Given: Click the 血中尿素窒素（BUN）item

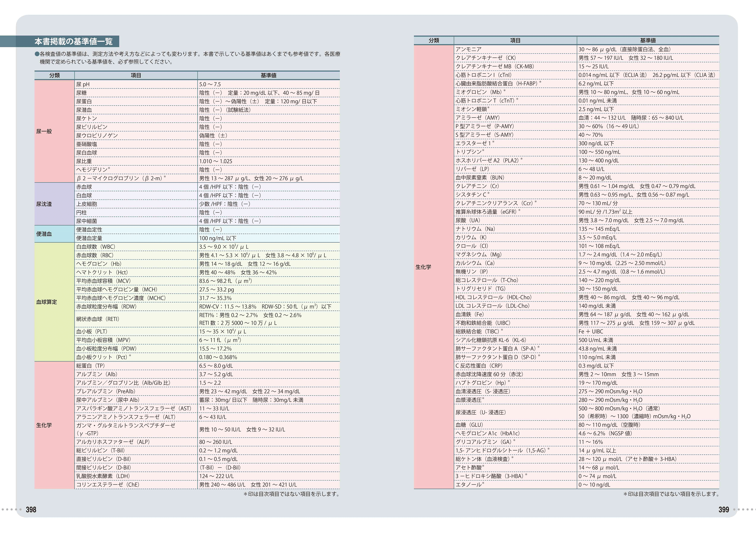Looking at the screenshot, I should tap(480, 178).
